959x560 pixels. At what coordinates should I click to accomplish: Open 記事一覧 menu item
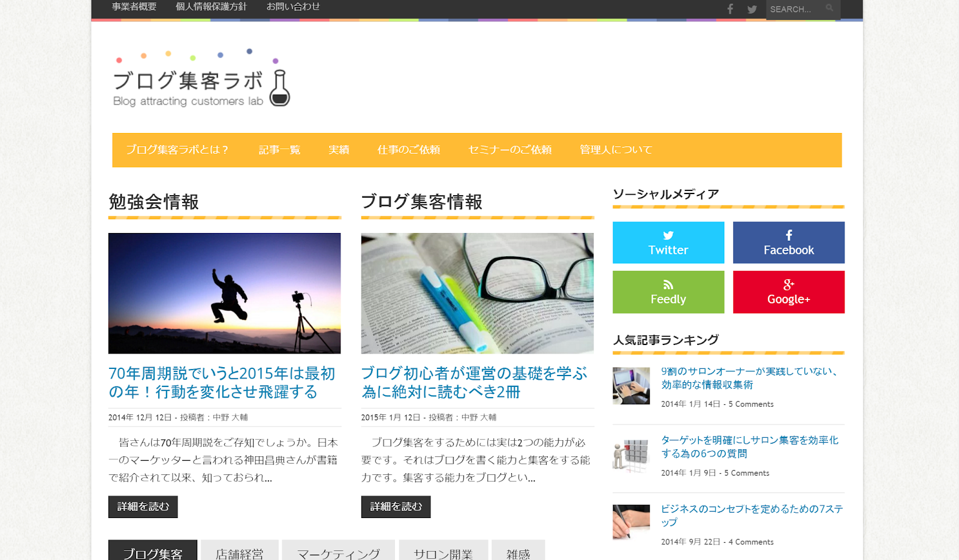(x=279, y=150)
